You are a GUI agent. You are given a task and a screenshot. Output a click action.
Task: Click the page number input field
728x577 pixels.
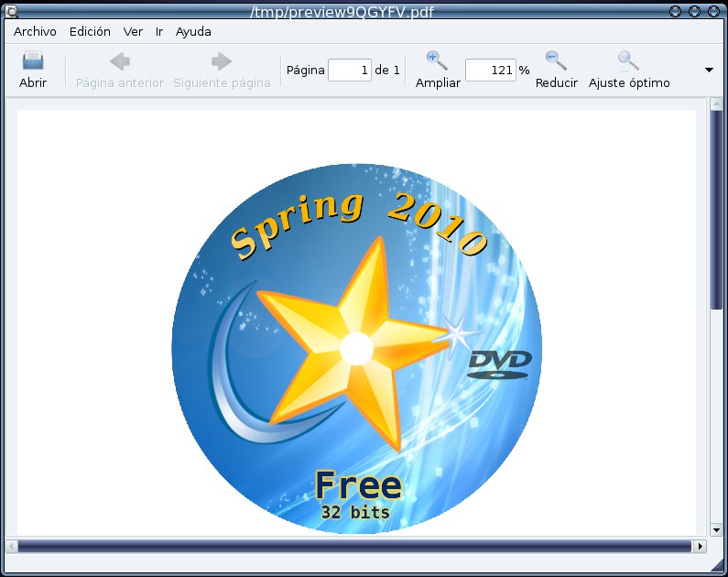(350, 71)
